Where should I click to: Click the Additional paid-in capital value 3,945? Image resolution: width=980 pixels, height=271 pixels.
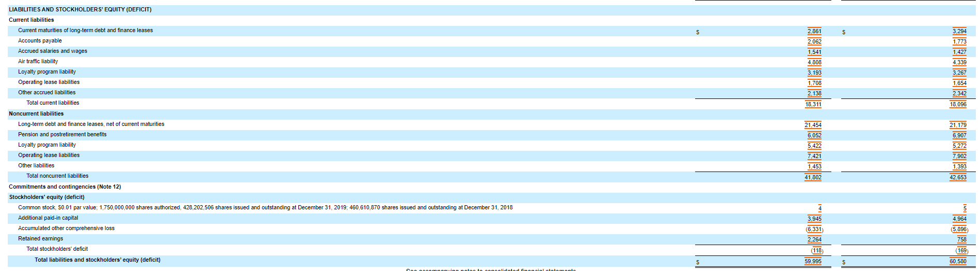pos(814,219)
